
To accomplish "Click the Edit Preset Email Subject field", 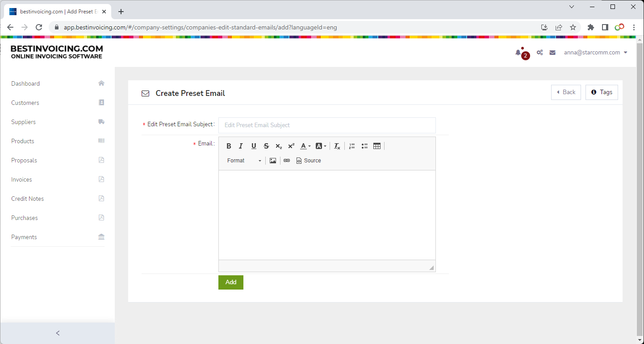I will pos(327,125).
